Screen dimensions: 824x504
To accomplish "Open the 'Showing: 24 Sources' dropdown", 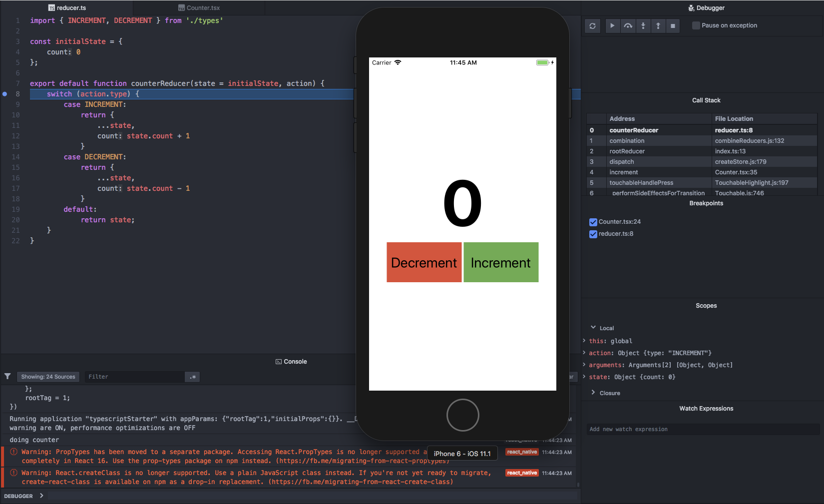I will click(x=48, y=377).
